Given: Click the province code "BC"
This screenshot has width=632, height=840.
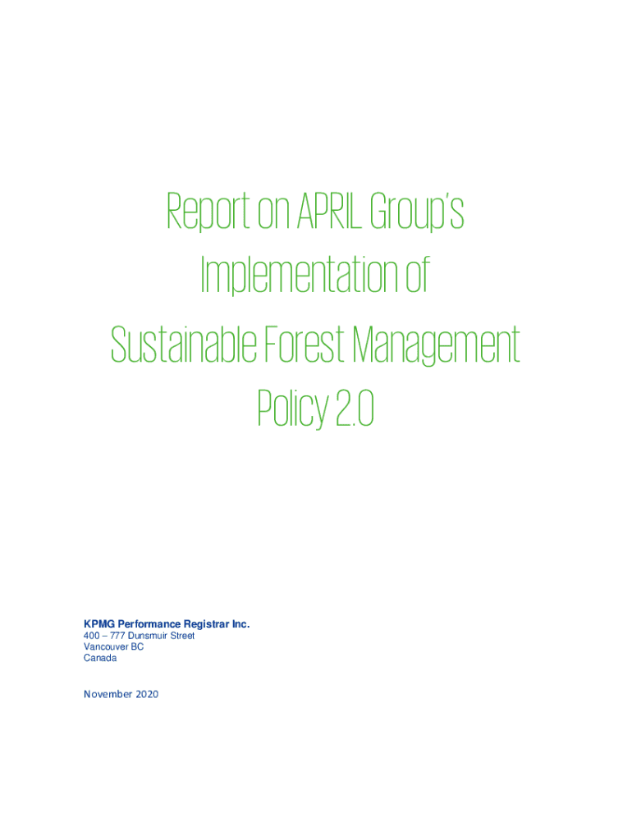Looking at the screenshot, I should pos(137,647).
